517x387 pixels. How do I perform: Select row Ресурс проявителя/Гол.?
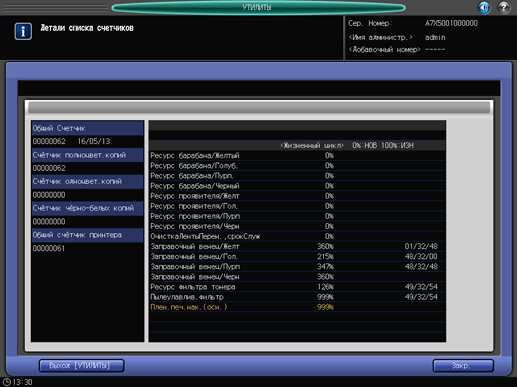[297, 206]
